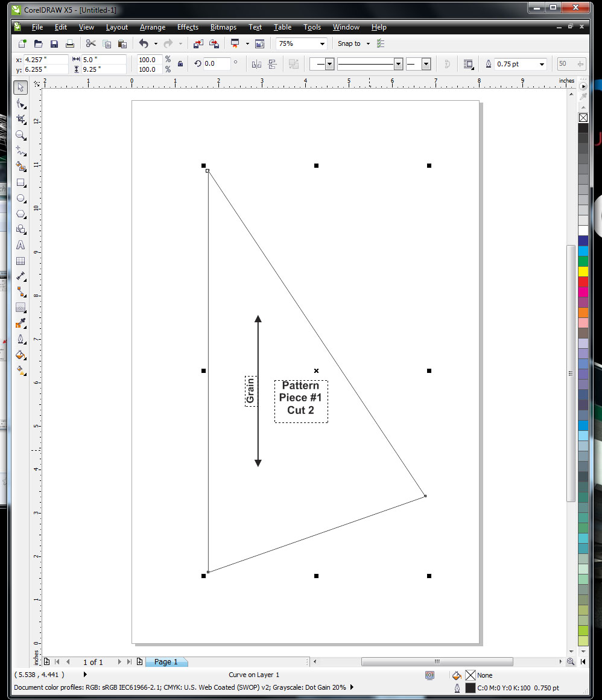This screenshot has width=602, height=700.
Task: Select the Interactive Blend tool
Action: click(21, 308)
